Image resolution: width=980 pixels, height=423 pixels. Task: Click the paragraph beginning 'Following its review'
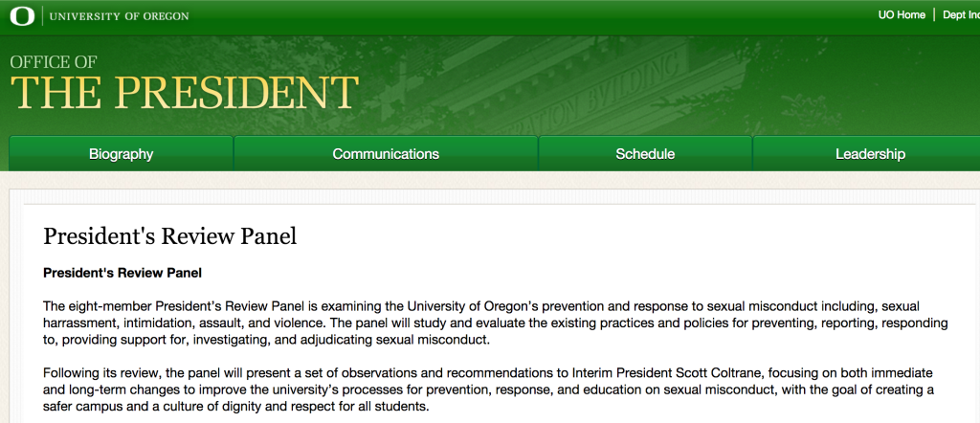click(x=488, y=390)
